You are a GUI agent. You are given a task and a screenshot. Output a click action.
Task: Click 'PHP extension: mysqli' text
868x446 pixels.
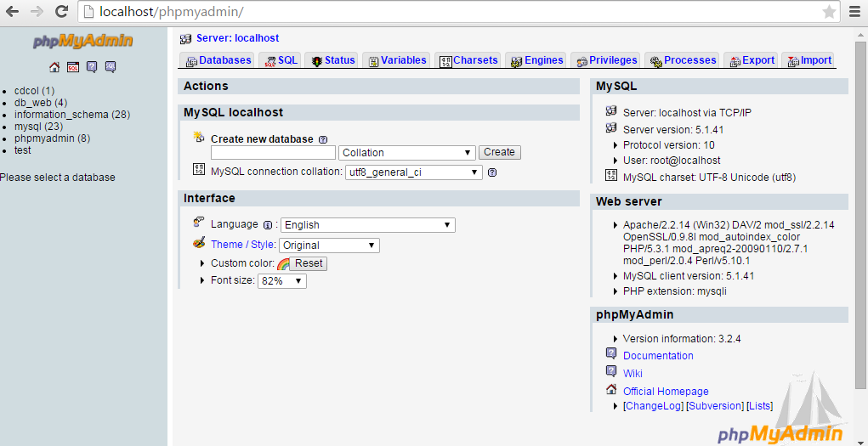pos(675,291)
